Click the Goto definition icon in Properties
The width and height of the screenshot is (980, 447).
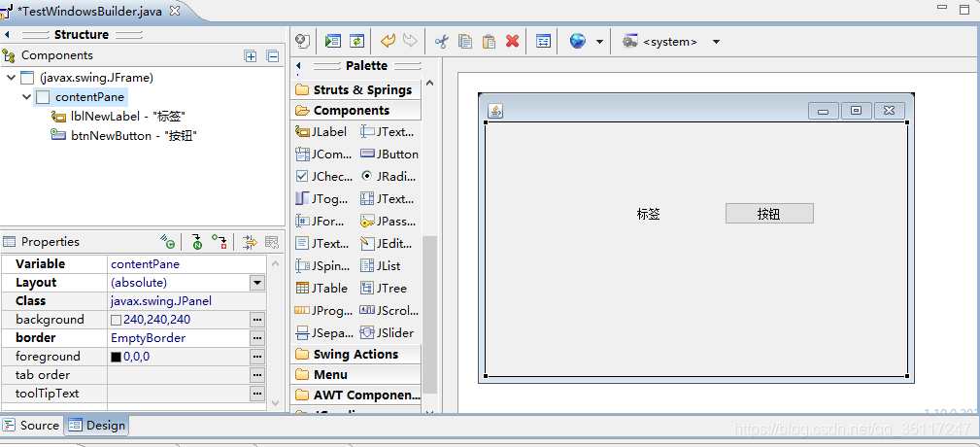click(x=167, y=242)
